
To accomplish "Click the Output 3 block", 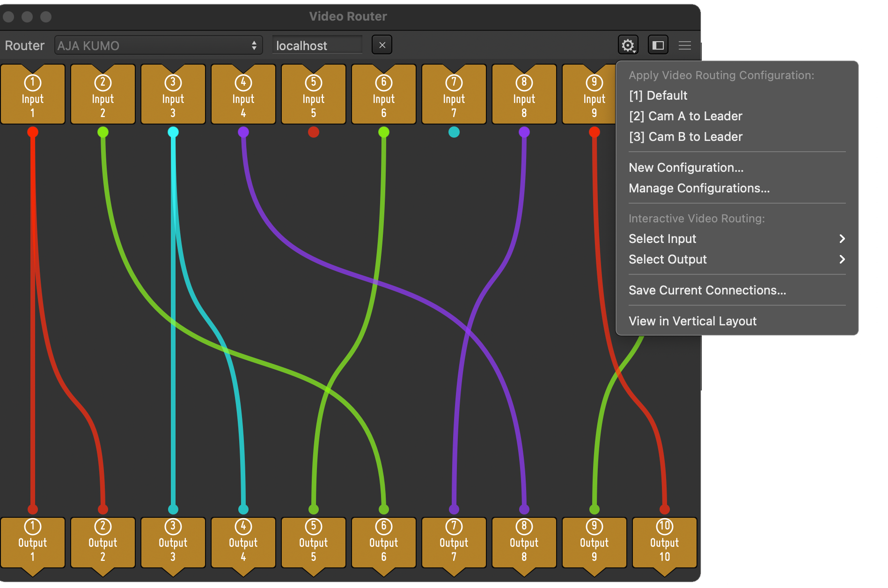I will 173,543.
